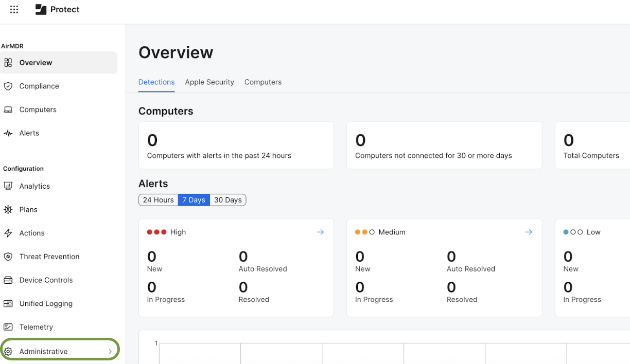Select the 7 Days alert range
The height and width of the screenshot is (364, 630).
coord(194,200)
